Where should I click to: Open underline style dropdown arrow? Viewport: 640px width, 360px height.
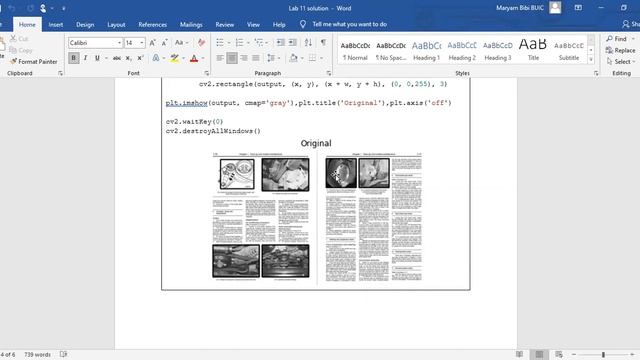106,58
